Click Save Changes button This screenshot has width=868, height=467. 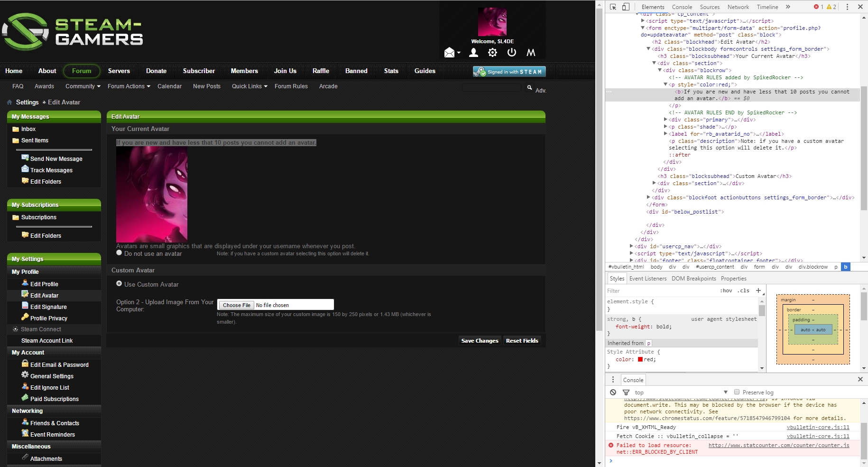pos(480,340)
